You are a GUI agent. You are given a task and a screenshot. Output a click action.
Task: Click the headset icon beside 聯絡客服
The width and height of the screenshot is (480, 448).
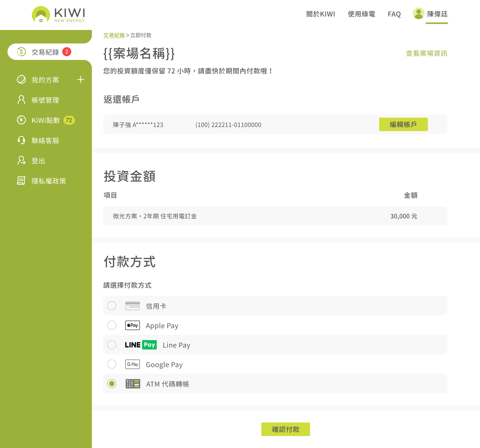(21, 140)
